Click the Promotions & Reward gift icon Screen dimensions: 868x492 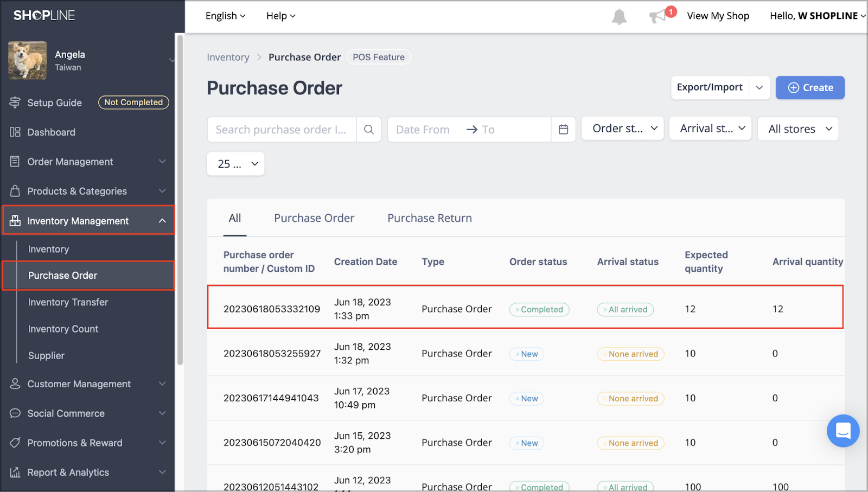pyautogui.click(x=15, y=443)
